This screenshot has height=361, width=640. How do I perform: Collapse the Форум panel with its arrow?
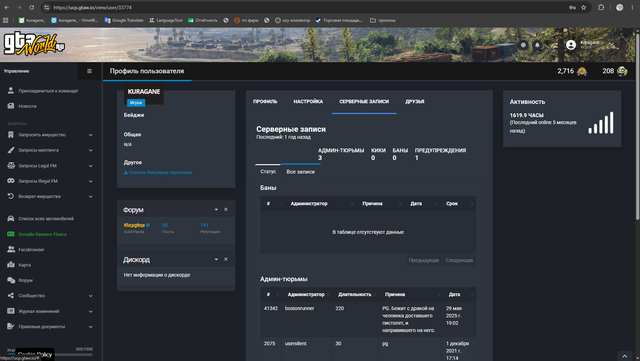[x=216, y=209]
